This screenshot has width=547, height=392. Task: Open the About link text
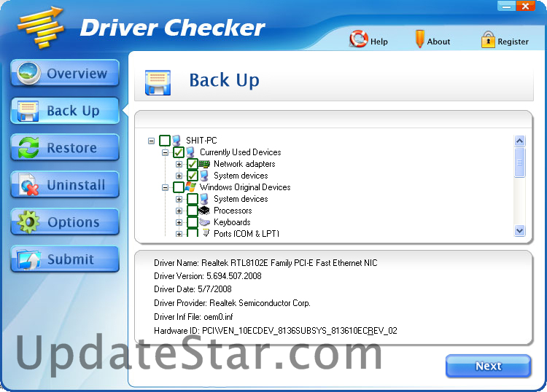438,42
